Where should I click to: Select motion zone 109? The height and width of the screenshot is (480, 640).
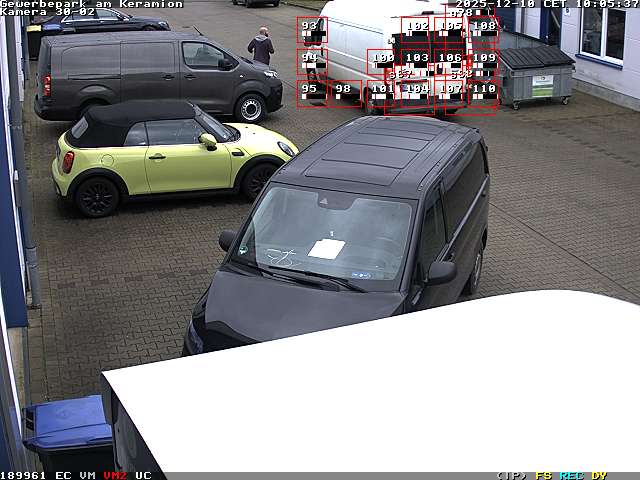point(483,62)
